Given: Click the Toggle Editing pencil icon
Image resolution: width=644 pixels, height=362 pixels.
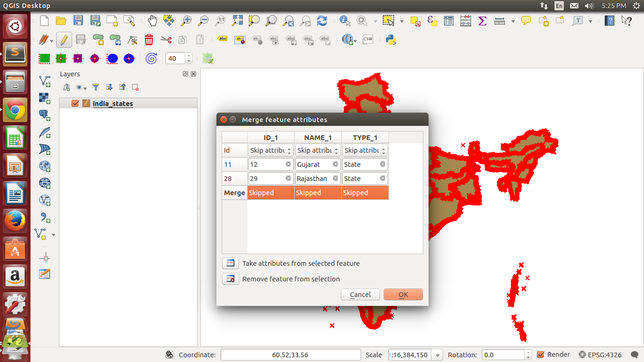Looking at the screenshot, I should [64, 40].
